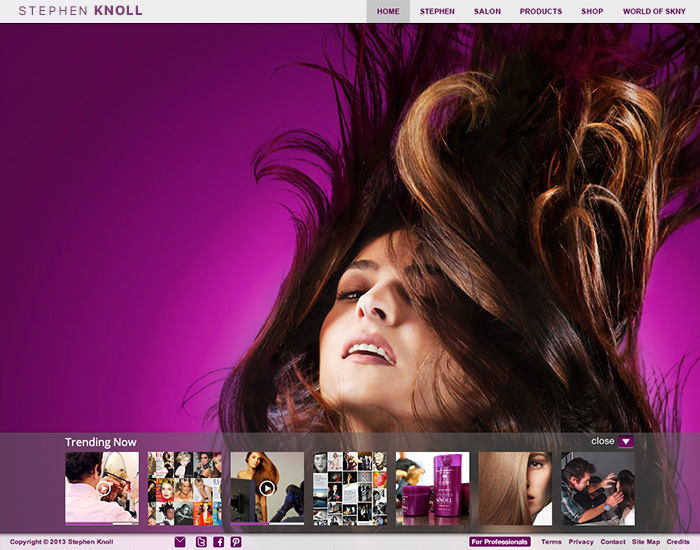Screen dimensions: 700x550
Task: Select the pink Knoll products thumbnail
Action: tap(432, 488)
